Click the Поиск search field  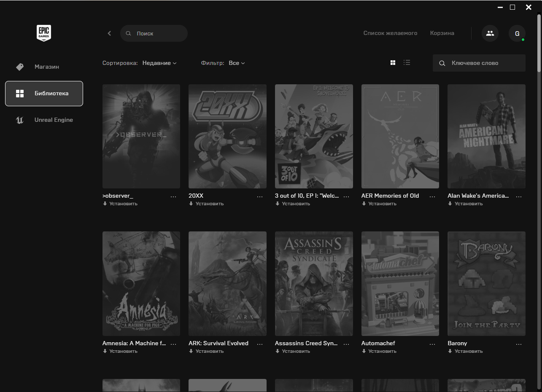pos(154,33)
